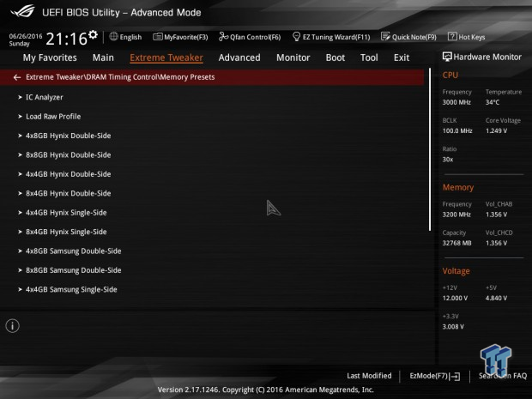Open the My Favorites tab
This screenshot has height=399, width=532.
pos(50,57)
